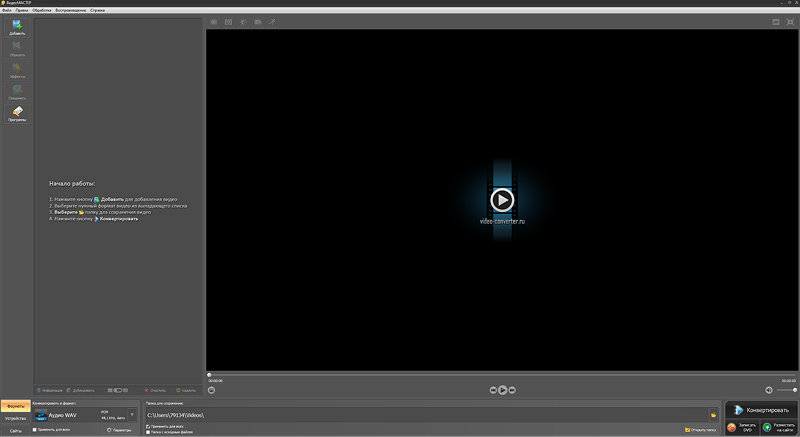Check the Папка с исходным файлом option
The height and width of the screenshot is (437, 800).
coord(148,432)
